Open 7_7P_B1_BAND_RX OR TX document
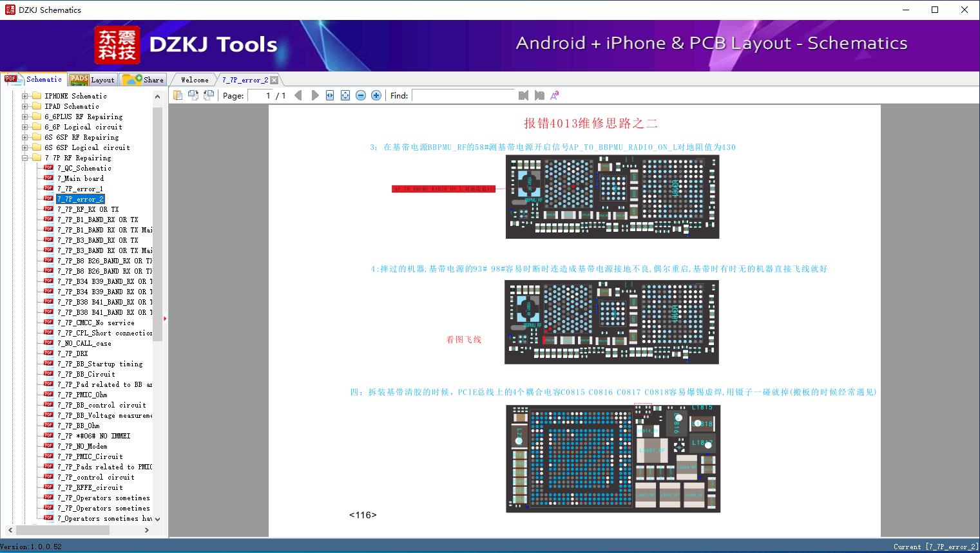Image resolution: width=980 pixels, height=553 pixels. coord(97,220)
